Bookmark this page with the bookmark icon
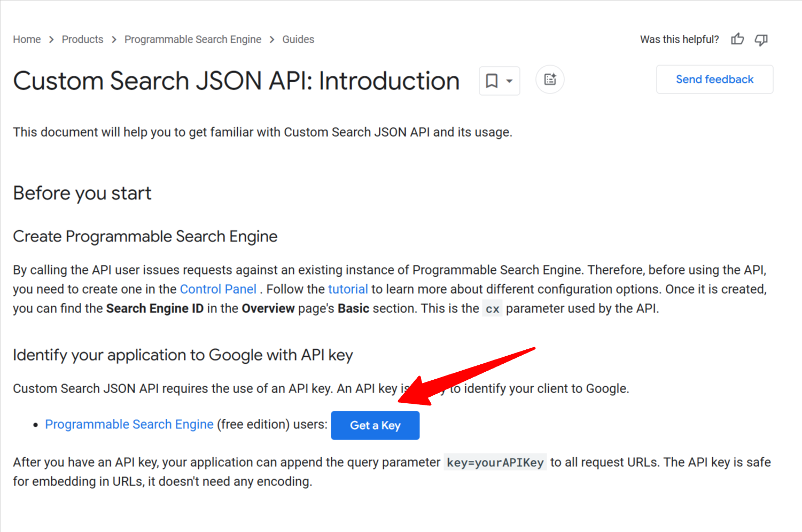Image resolution: width=802 pixels, height=532 pixels. tap(492, 81)
